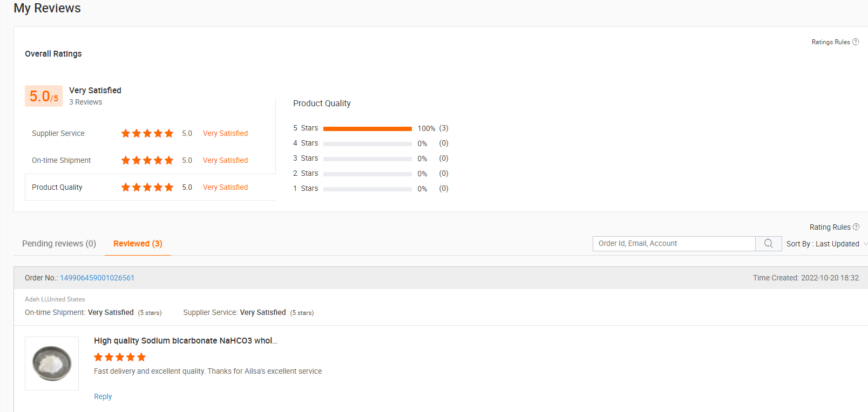The height and width of the screenshot is (412, 868).
Task: Click the Product Quality star rating
Action: click(x=147, y=187)
